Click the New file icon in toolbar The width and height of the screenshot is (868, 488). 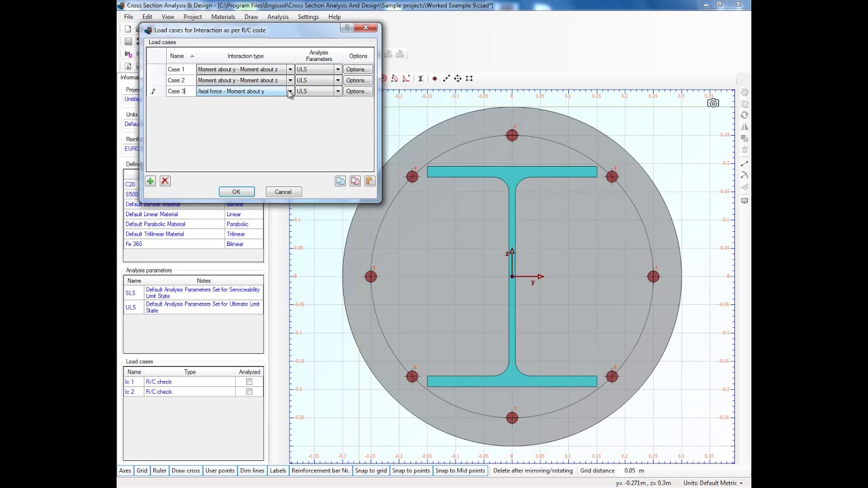[127, 29]
